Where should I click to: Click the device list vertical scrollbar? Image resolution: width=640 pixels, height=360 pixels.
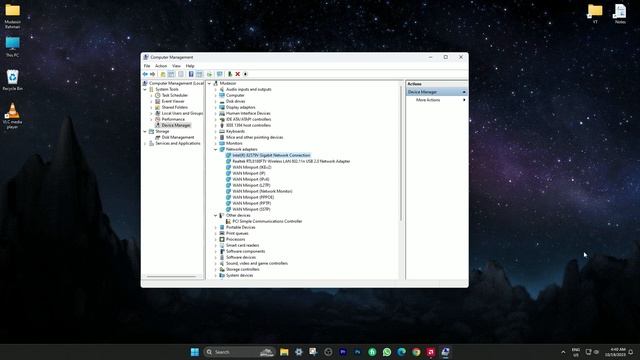coord(401,153)
